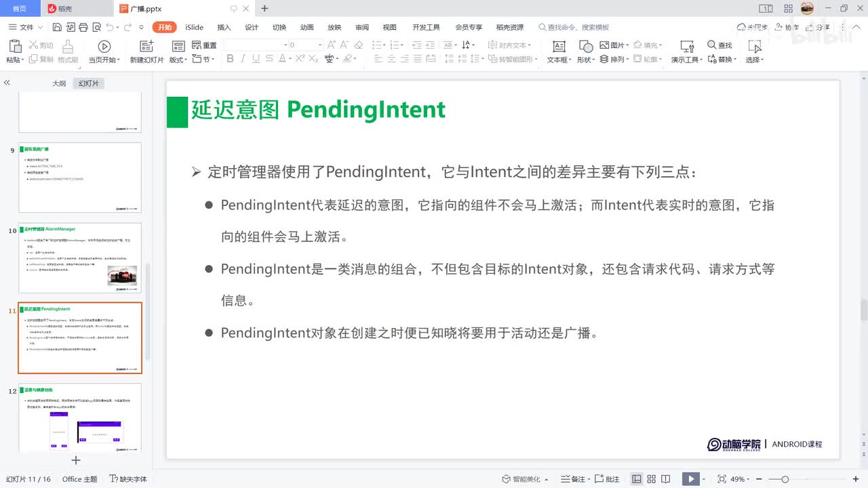Toggle Superscript formatting

[299, 59]
